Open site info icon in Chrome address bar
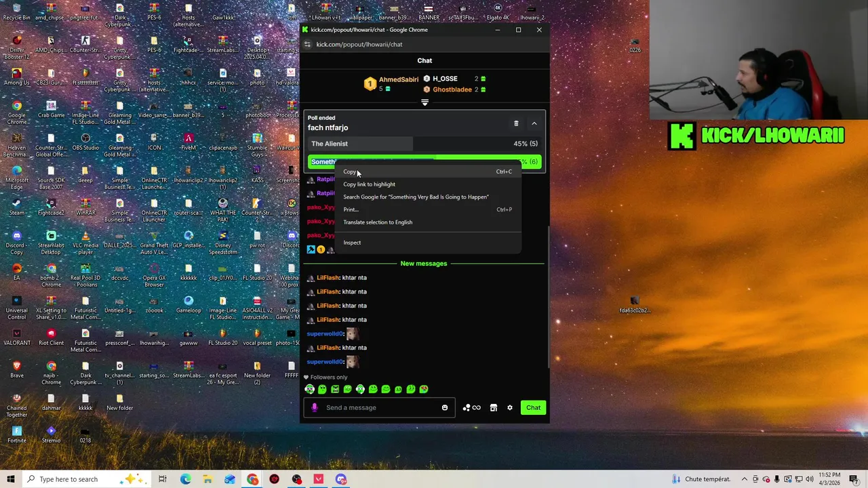868x488 pixels. 307,44
